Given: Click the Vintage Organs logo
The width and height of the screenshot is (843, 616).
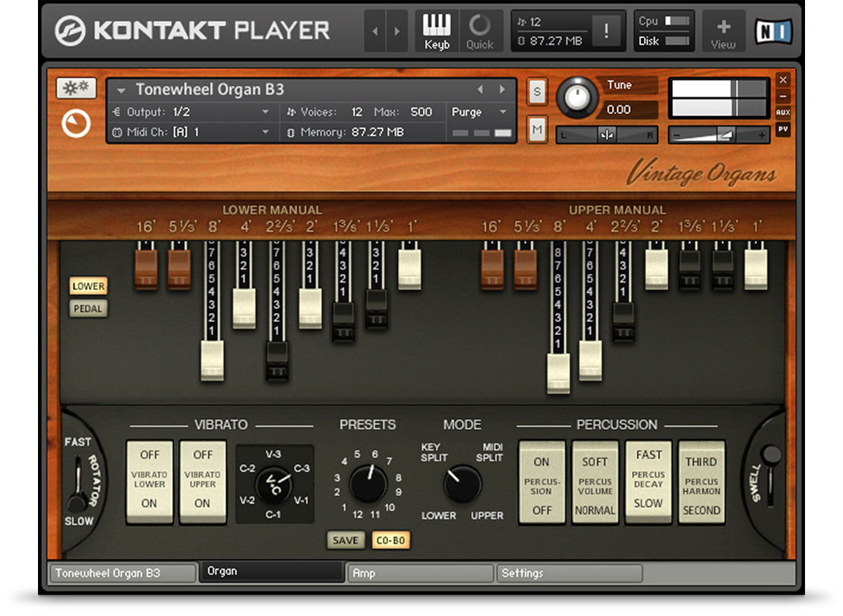Looking at the screenshot, I should [702, 172].
